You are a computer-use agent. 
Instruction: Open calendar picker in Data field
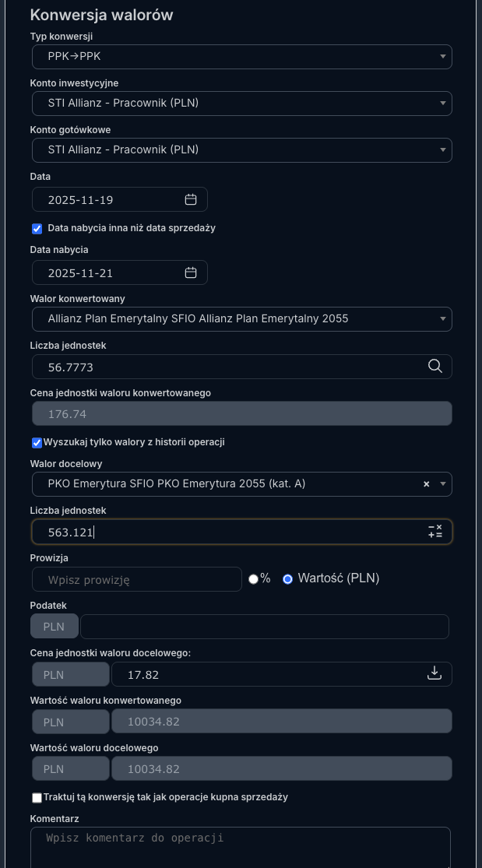point(191,199)
